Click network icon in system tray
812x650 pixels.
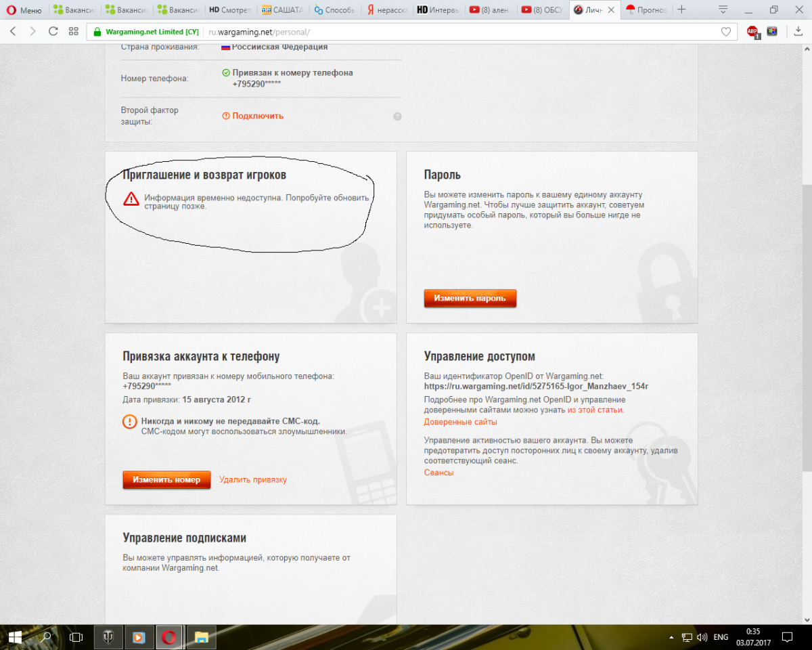687,637
